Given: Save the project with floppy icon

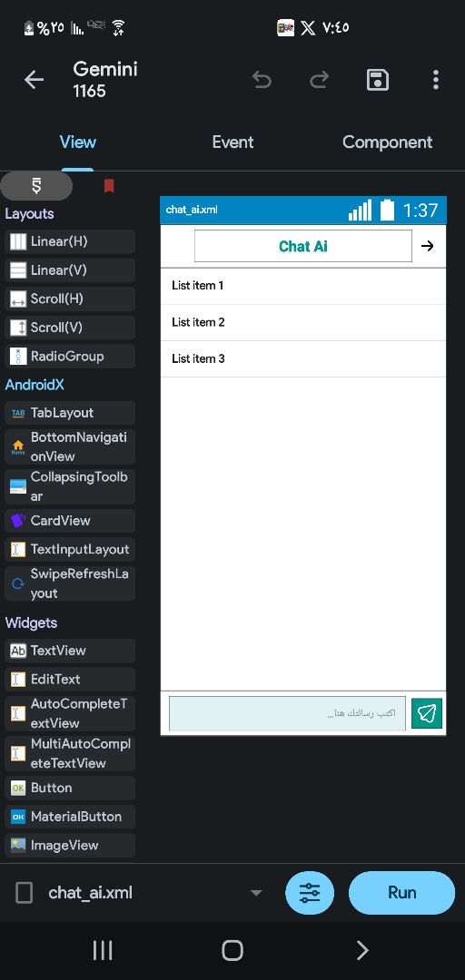Looking at the screenshot, I should click(378, 79).
